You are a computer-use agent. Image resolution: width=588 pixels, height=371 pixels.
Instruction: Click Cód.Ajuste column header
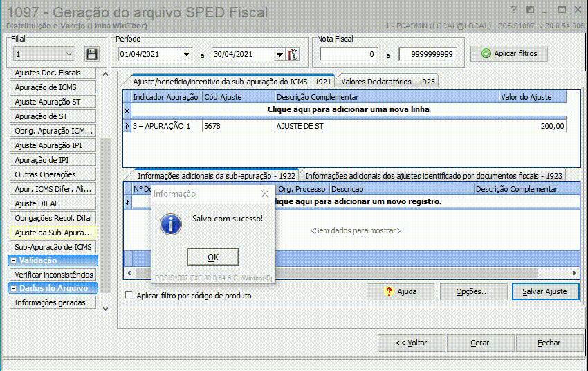tap(239, 97)
